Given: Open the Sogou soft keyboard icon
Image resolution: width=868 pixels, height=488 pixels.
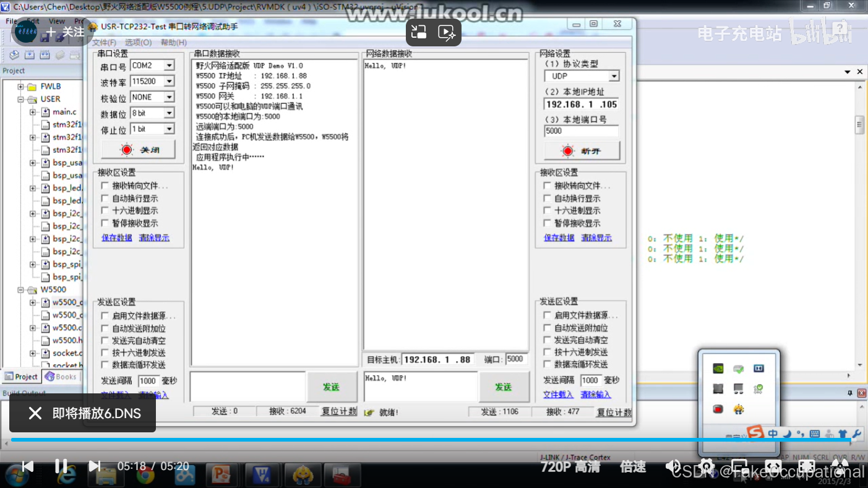Looking at the screenshot, I should tap(815, 434).
